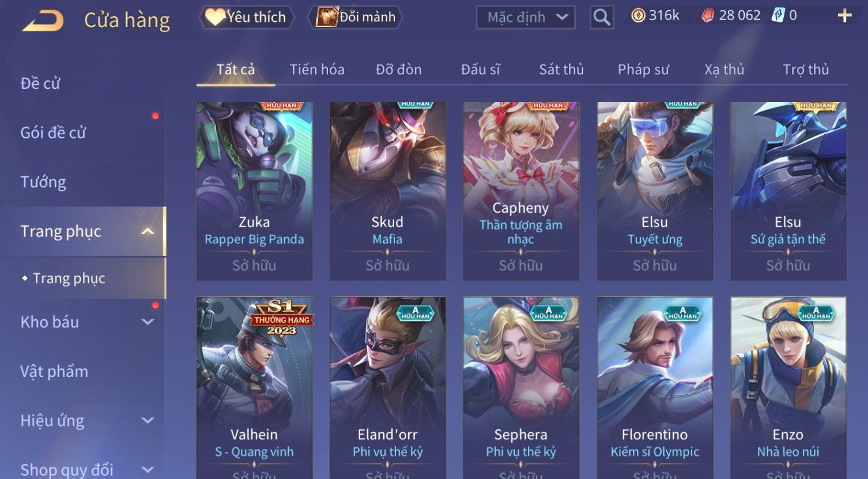Go to Tướng in the sidebar
The height and width of the screenshot is (479, 868).
(x=43, y=182)
